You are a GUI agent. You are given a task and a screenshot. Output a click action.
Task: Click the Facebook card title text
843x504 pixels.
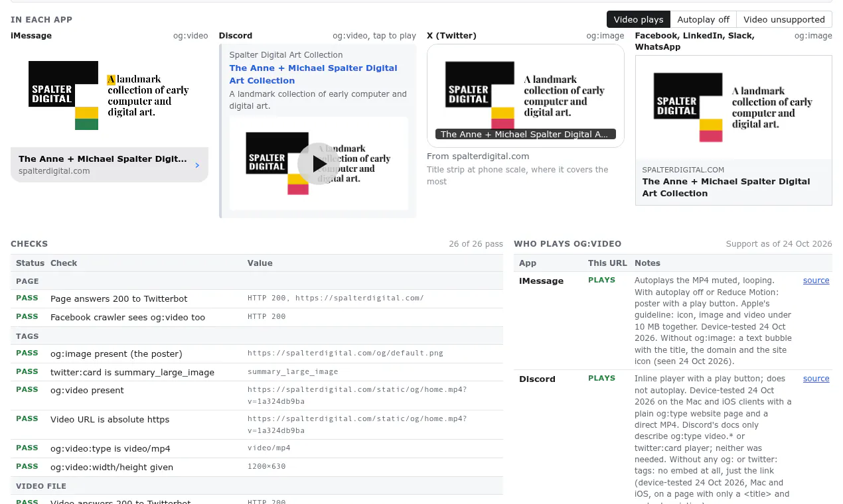coord(726,188)
